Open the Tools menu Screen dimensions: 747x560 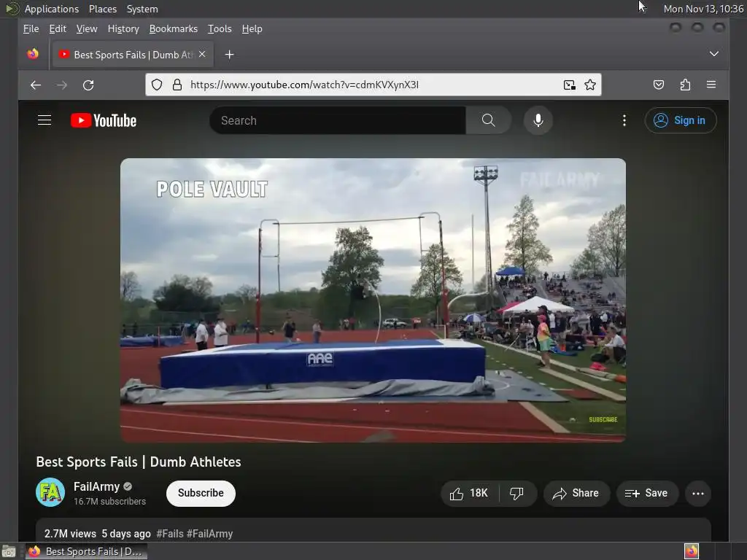[x=220, y=28]
